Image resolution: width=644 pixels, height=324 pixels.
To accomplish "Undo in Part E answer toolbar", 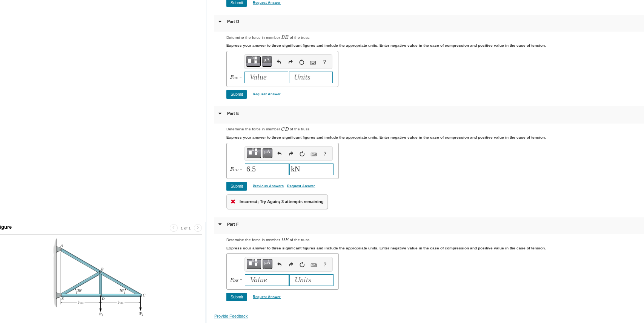I will pos(280,154).
